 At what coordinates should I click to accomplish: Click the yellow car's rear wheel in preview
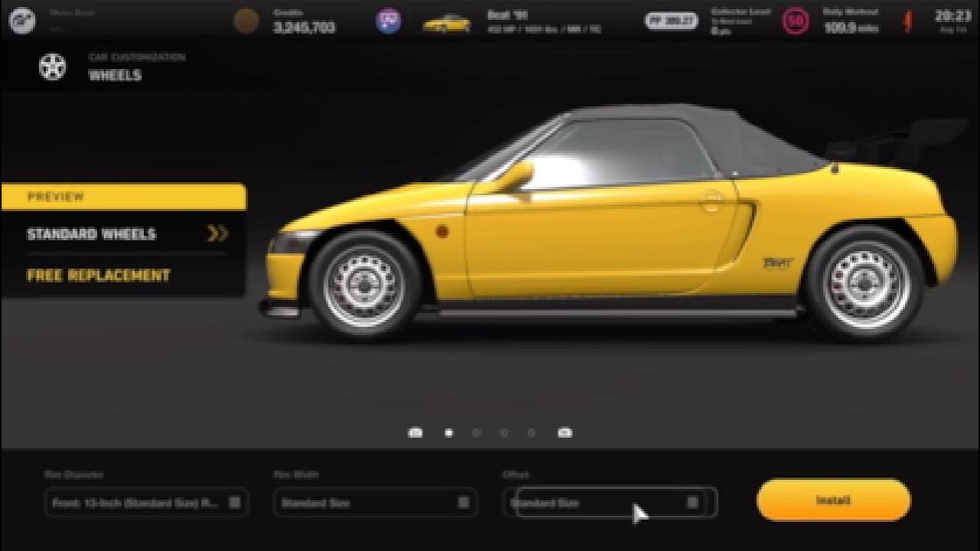865,283
